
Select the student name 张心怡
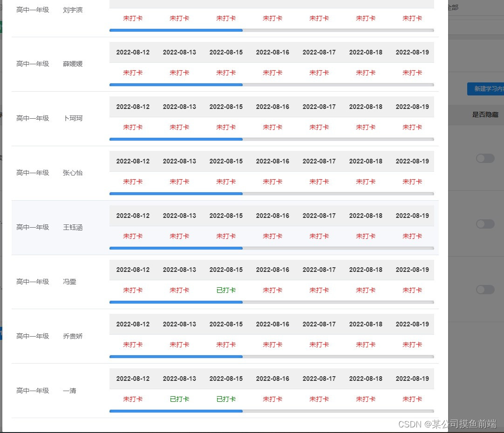pos(73,173)
